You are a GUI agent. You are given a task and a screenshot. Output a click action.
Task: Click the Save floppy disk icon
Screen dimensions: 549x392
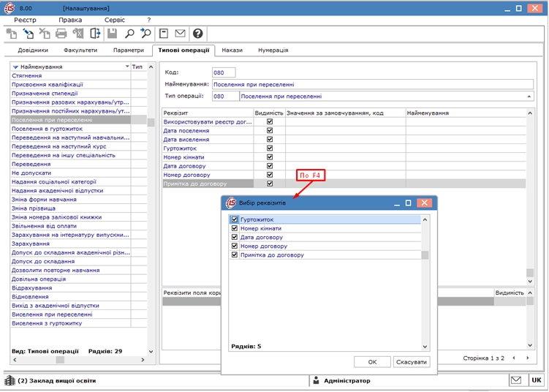pyautogui.click(x=112, y=34)
